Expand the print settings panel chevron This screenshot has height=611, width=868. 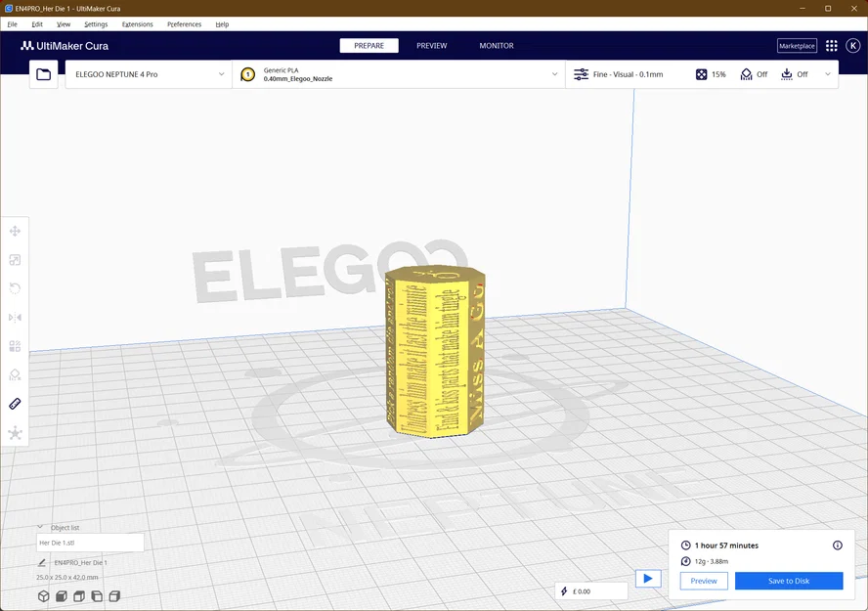click(x=828, y=74)
